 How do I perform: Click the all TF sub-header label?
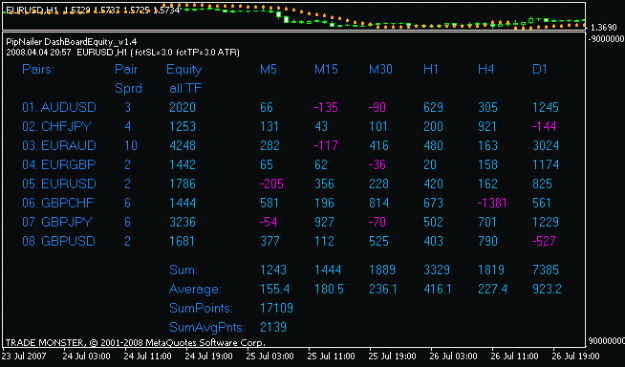(x=185, y=88)
